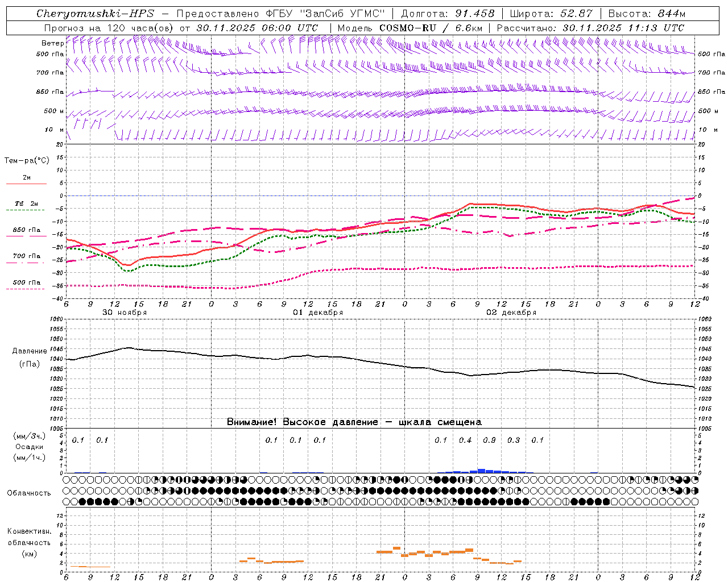Click the 'Конвективн.' convective cloud label

[29, 531]
